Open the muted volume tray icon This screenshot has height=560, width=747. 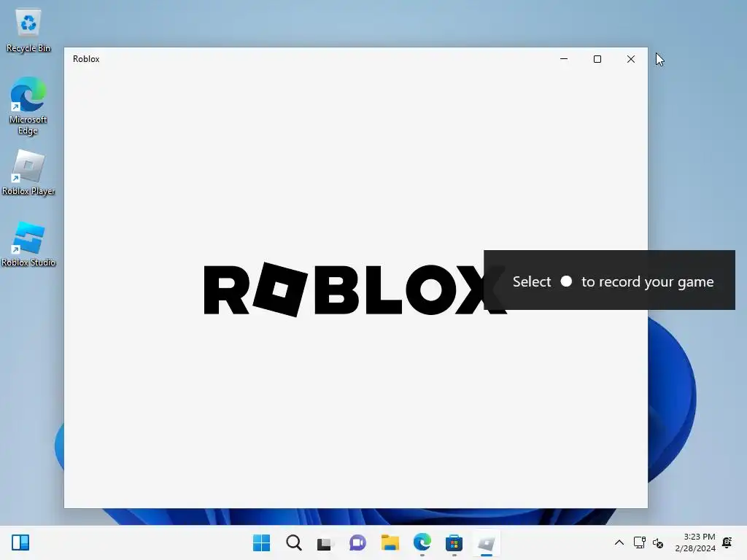658,542
